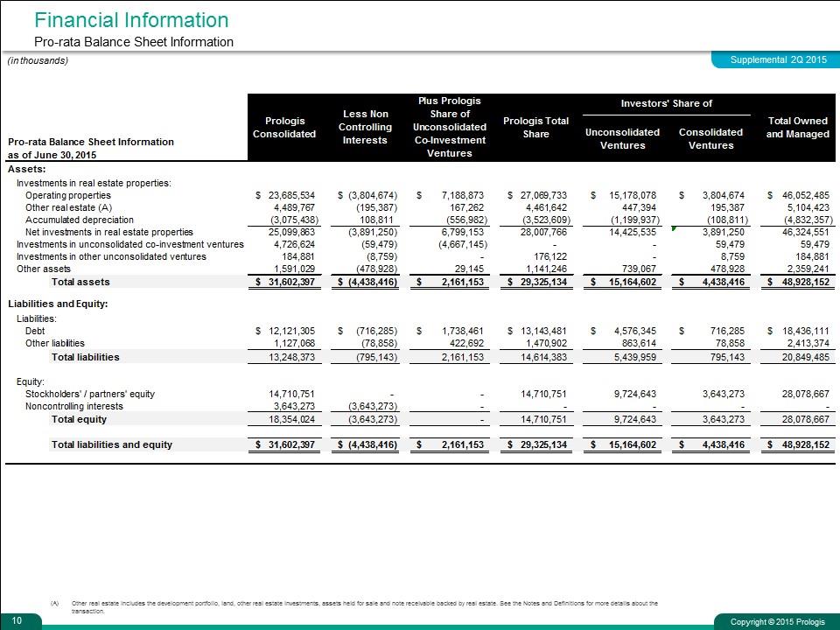Image resolution: width=840 pixels, height=630 pixels.
Task: Click the 'as of June 30, 2015' label
Action: click(52, 156)
